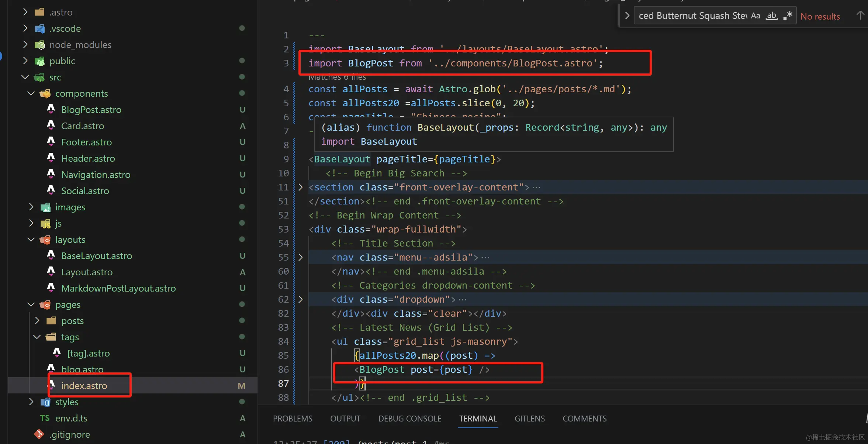Click the find search input field
The image size is (868, 444).
[x=692, y=16]
